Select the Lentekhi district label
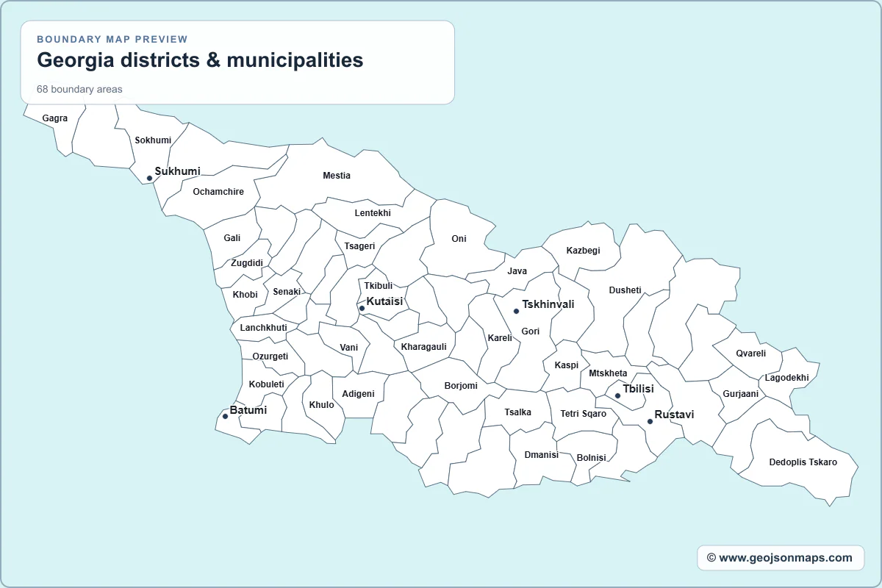 (x=373, y=213)
